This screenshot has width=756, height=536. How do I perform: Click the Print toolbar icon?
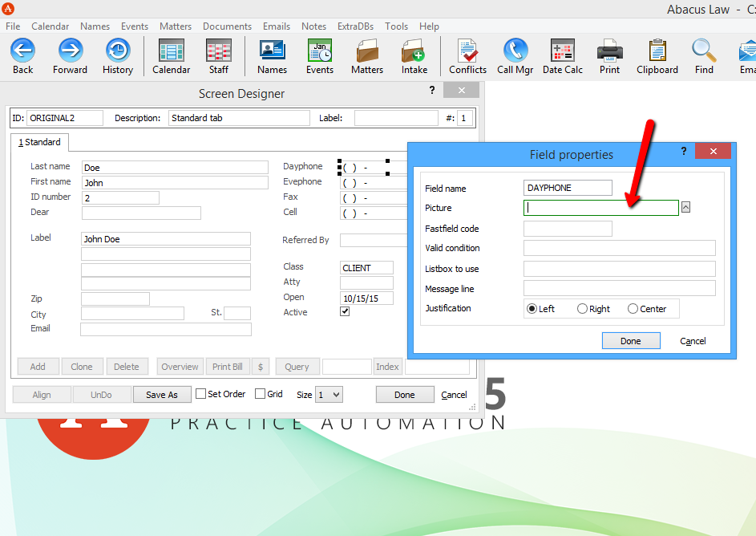point(609,51)
